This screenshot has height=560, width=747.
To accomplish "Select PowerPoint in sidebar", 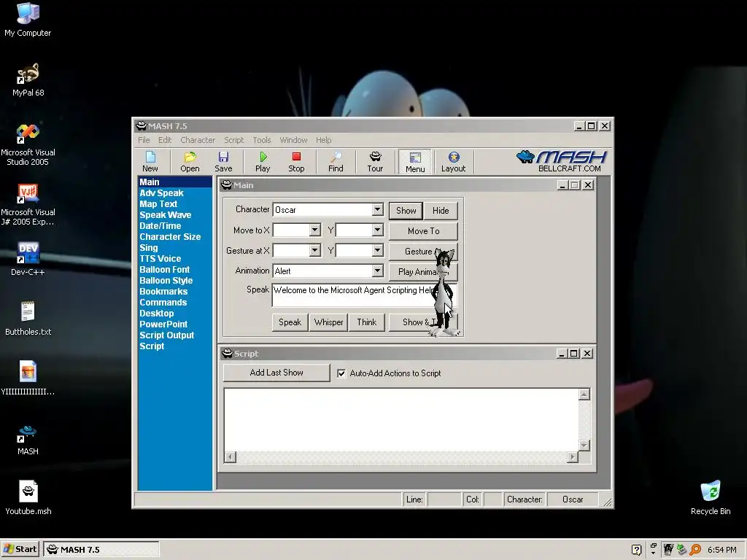I will [163, 324].
